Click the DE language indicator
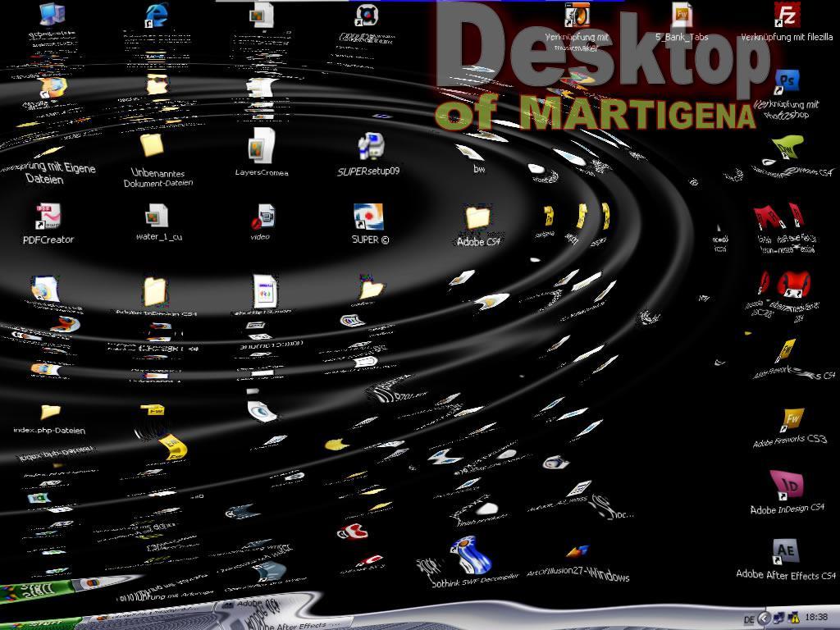The width and height of the screenshot is (840, 630). pyautogui.click(x=749, y=619)
